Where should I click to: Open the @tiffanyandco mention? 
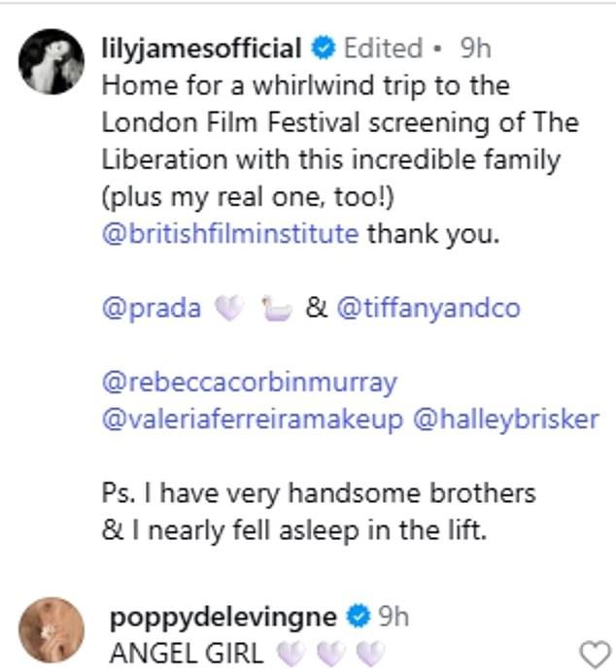coord(428,308)
